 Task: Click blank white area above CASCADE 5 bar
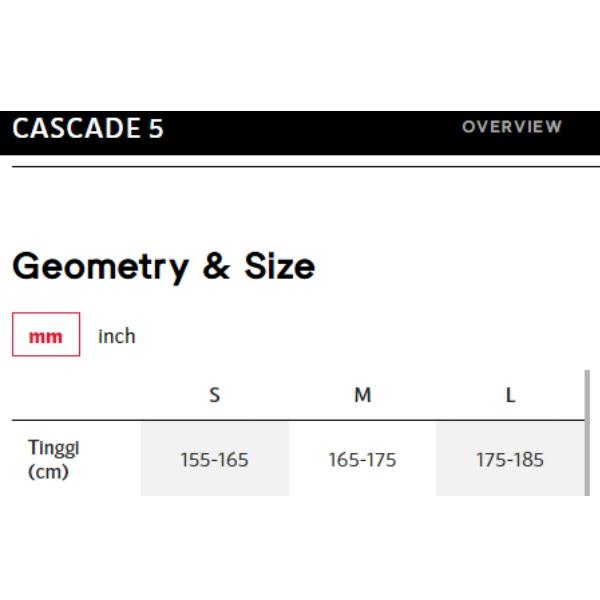point(300,55)
